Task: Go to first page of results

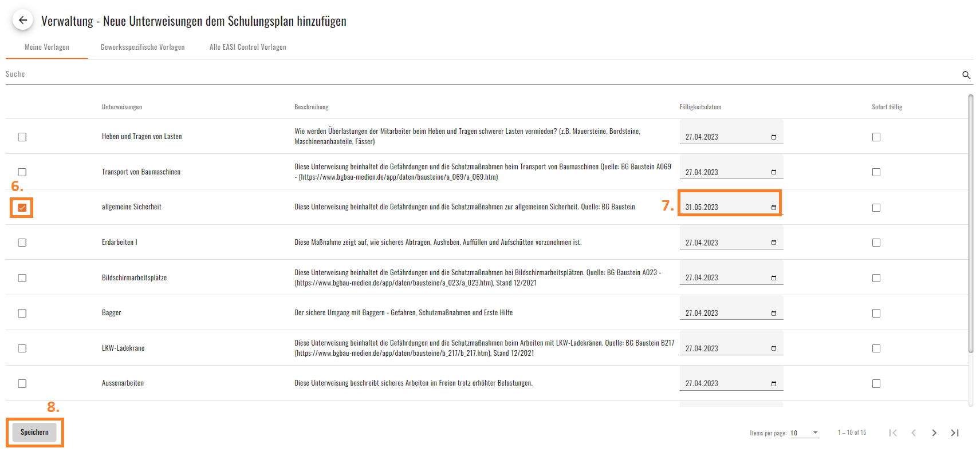Action: point(893,433)
